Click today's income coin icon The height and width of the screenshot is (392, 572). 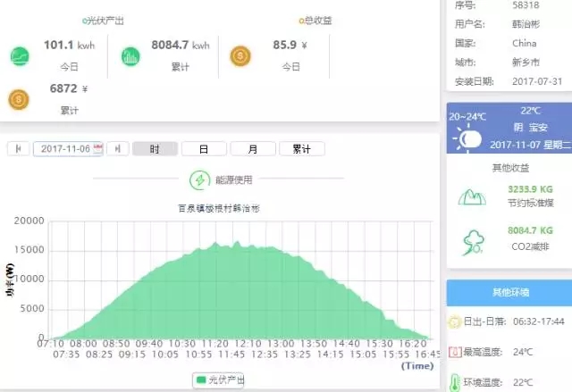click(240, 56)
